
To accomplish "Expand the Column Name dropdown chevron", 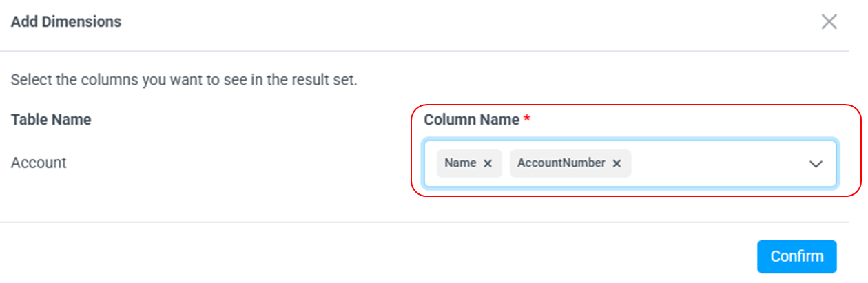I will [x=816, y=164].
